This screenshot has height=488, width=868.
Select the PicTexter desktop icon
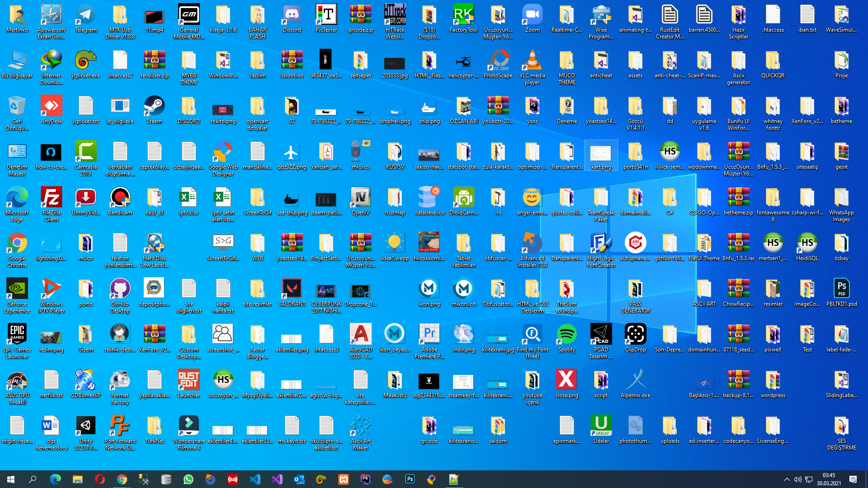(326, 19)
